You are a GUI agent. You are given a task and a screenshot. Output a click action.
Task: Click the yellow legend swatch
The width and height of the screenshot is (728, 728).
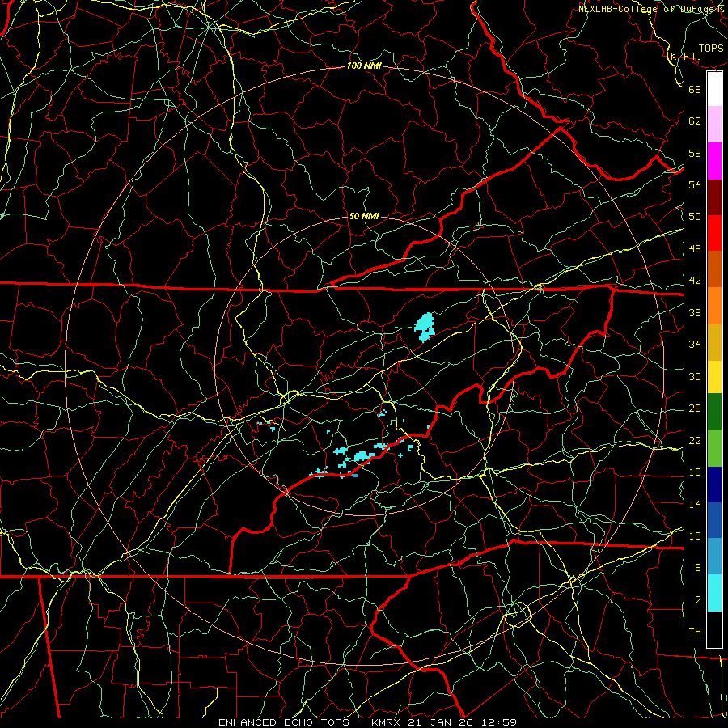[x=714, y=376]
